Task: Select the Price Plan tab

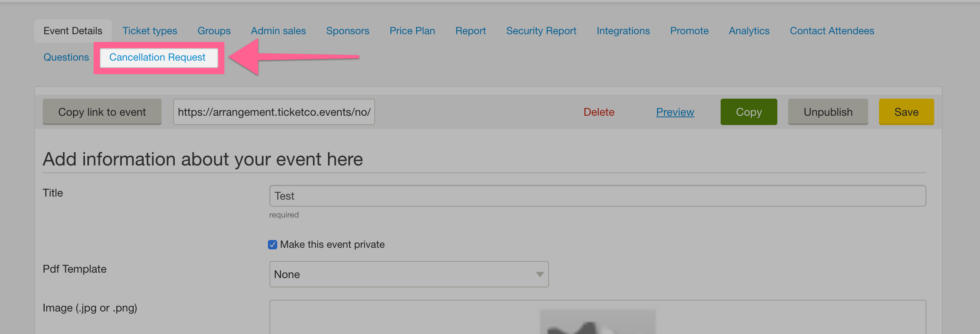Action: point(412,31)
